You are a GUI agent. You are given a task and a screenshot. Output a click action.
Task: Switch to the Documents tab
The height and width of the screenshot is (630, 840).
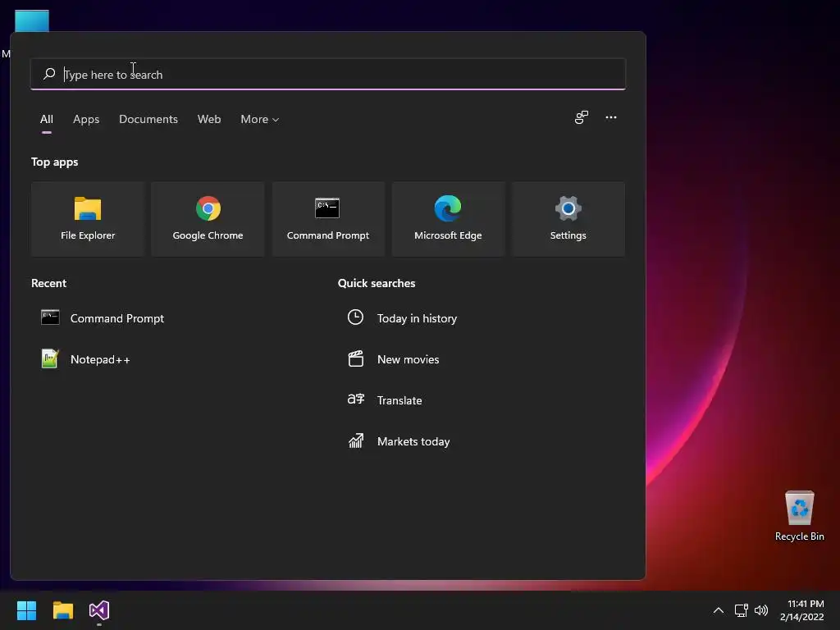(148, 120)
